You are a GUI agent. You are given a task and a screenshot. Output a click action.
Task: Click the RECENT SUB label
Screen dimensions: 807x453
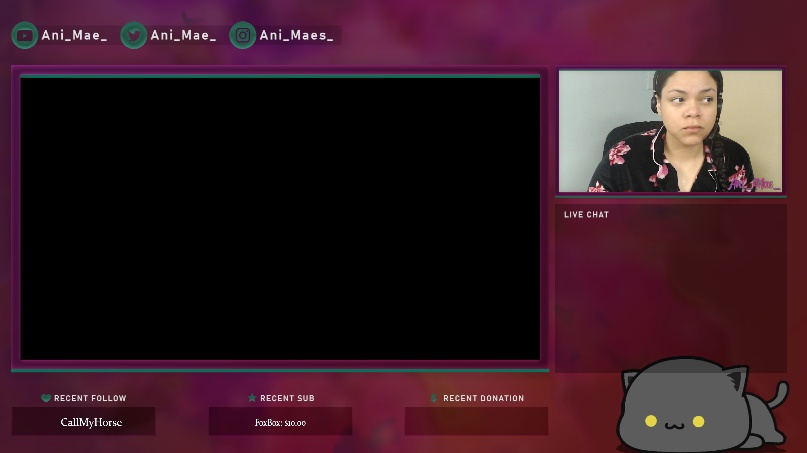[287, 398]
